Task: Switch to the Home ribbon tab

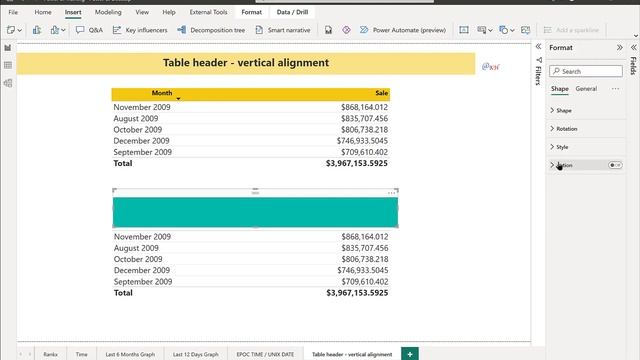Action: (x=43, y=12)
